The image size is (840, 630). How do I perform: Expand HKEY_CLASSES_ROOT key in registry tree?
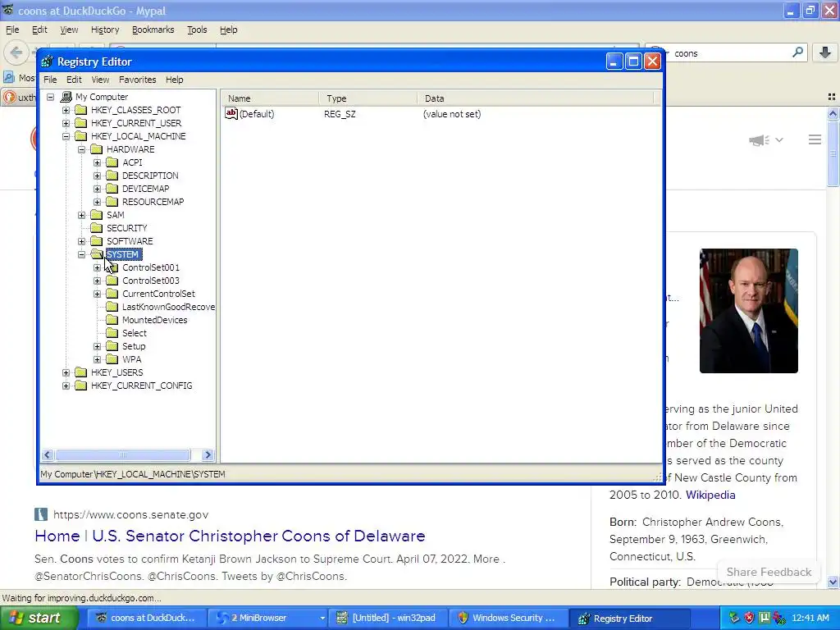pyautogui.click(x=66, y=110)
